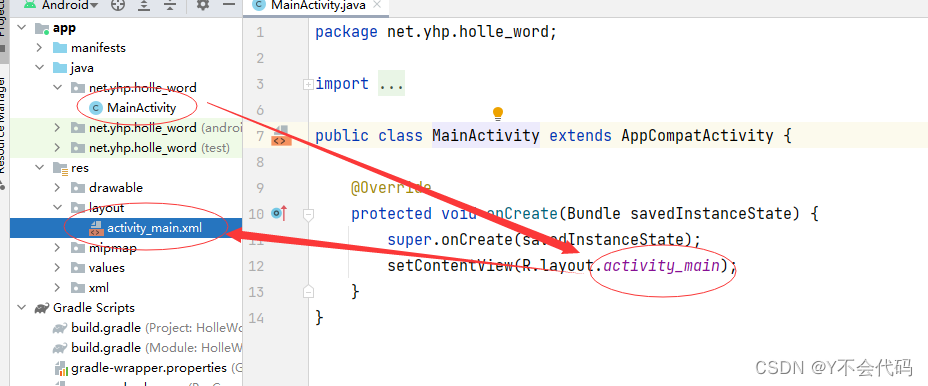The image size is (928, 386).
Task: Collapse the java folder
Action: click(40, 68)
